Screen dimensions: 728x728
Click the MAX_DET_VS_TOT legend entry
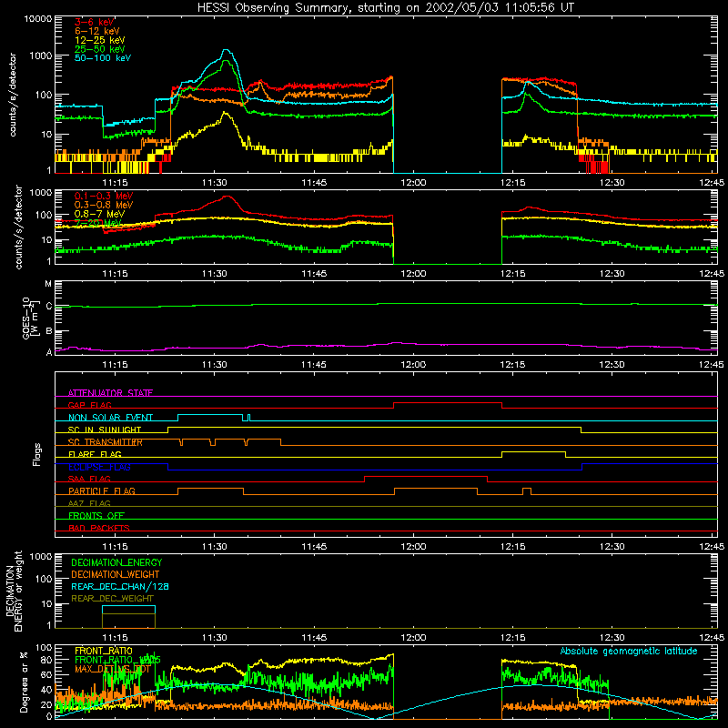(113, 669)
